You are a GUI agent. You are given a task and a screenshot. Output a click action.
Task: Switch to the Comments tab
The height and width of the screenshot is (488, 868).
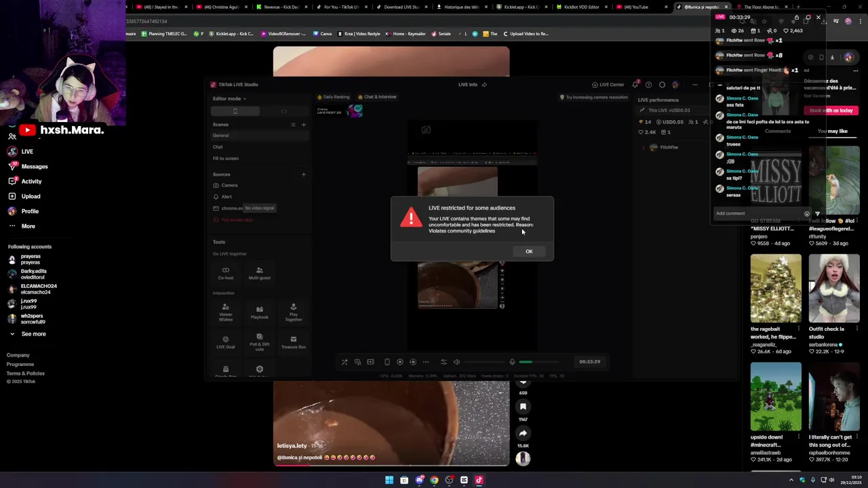778,131
